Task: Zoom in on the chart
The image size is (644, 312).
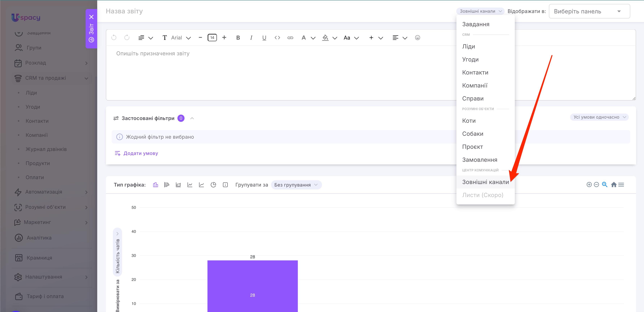Action: coord(589,185)
